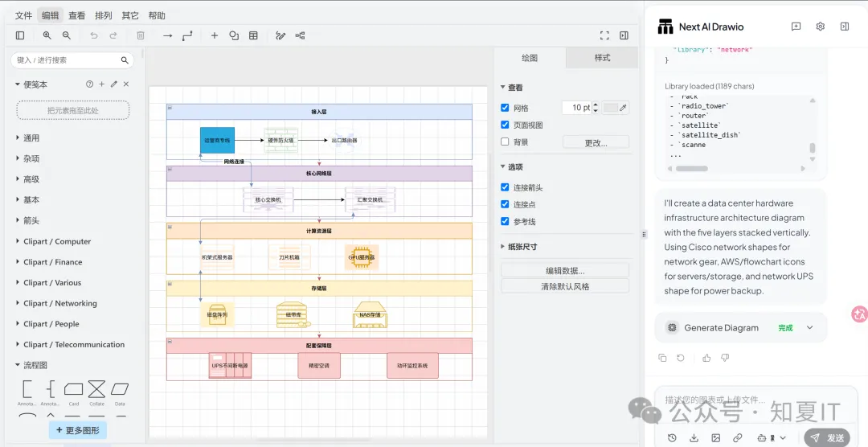868x447 pixels.
Task: Open the 文件 menu
Action: pos(23,15)
